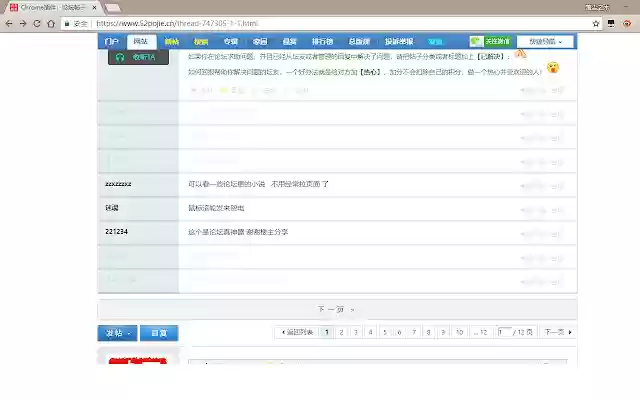Go back to the previous browser page
This screenshot has width=640, height=400.
click(9, 24)
